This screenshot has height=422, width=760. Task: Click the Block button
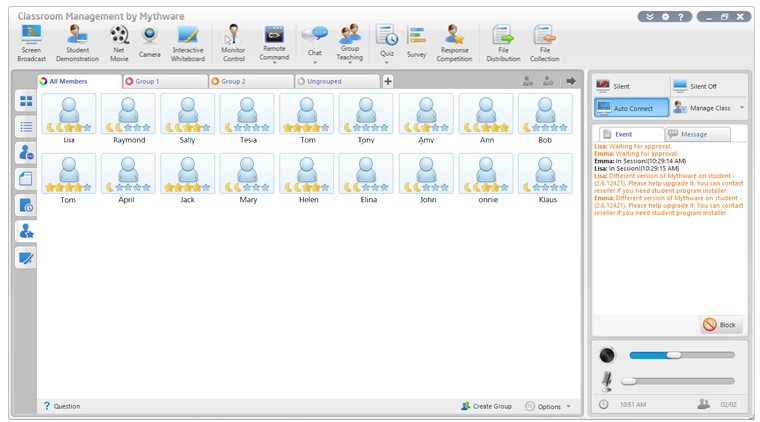point(720,325)
